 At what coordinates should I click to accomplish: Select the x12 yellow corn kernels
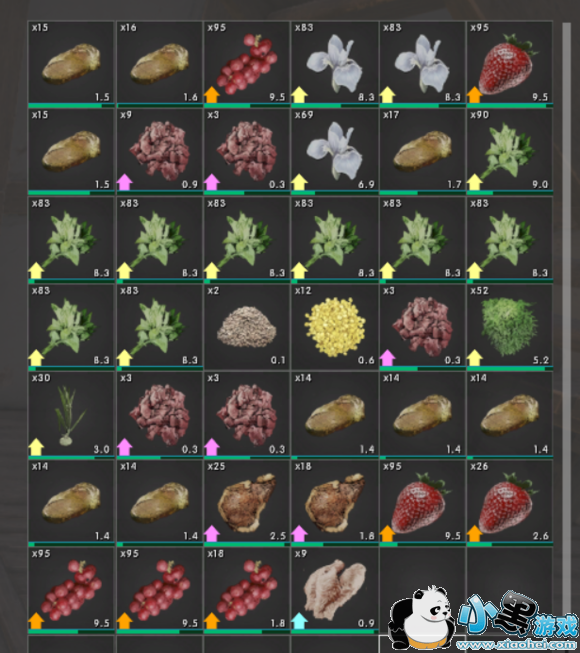point(334,327)
